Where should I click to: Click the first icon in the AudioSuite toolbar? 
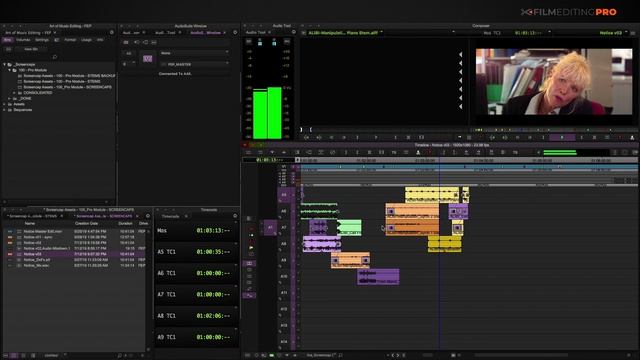click(x=126, y=42)
